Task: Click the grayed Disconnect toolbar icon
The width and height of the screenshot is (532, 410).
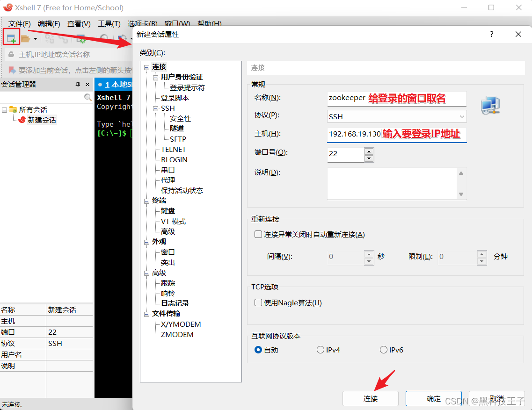Action: pos(63,39)
